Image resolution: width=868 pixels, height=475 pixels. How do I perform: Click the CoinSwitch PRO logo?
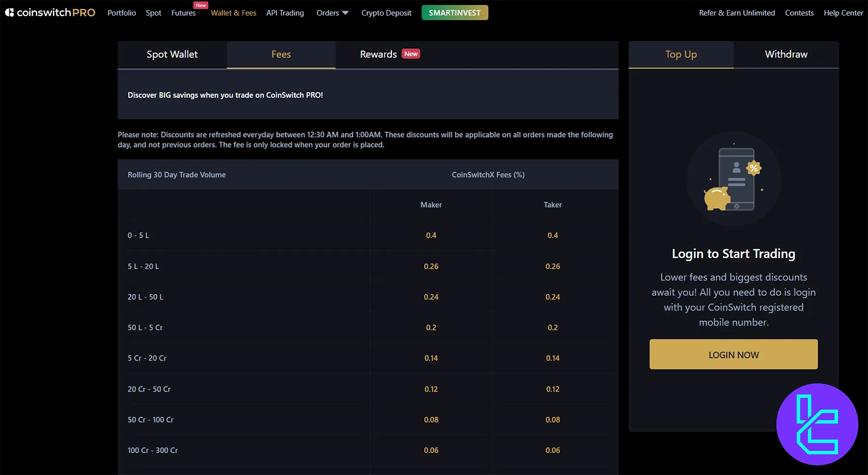click(50, 13)
